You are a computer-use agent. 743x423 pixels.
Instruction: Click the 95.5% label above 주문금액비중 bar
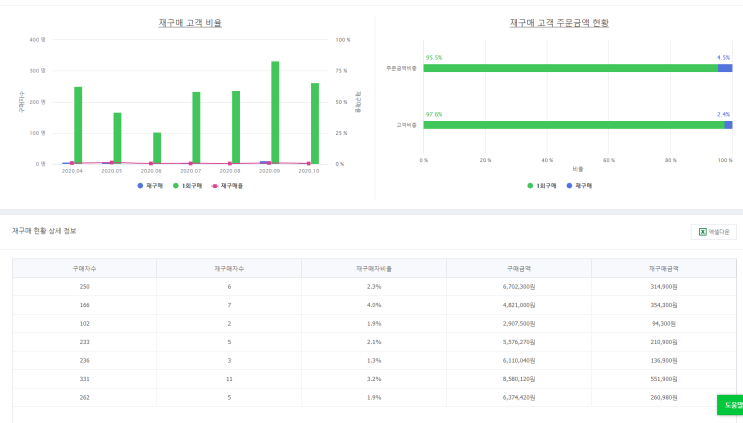[x=434, y=58]
